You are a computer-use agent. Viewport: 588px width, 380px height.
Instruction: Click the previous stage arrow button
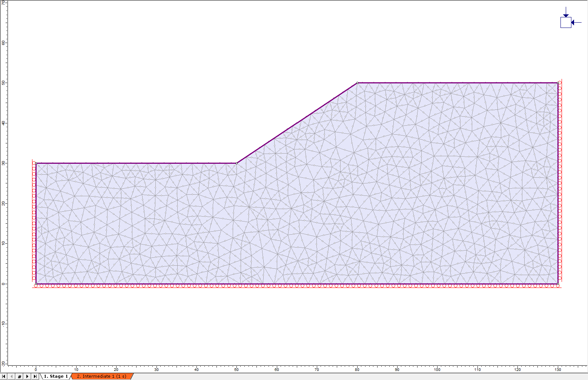(x=12, y=376)
